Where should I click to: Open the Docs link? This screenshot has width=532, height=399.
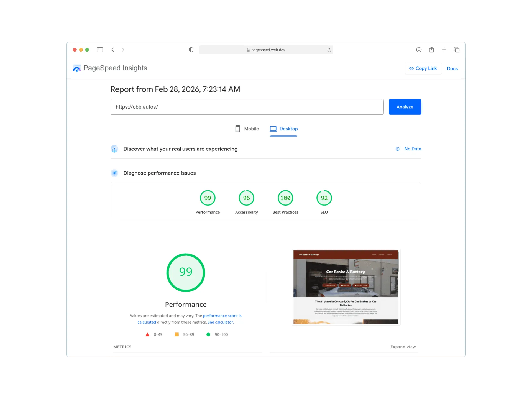click(x=452, y=68)
